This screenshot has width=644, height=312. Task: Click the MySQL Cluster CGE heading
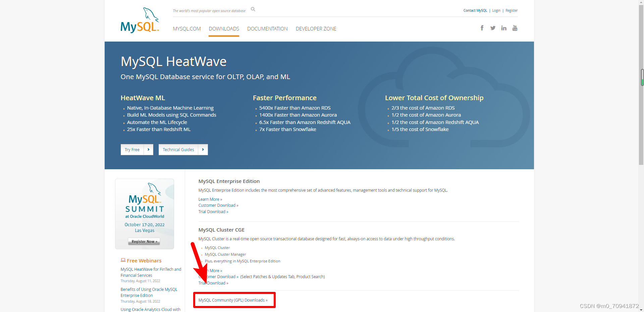221,230
